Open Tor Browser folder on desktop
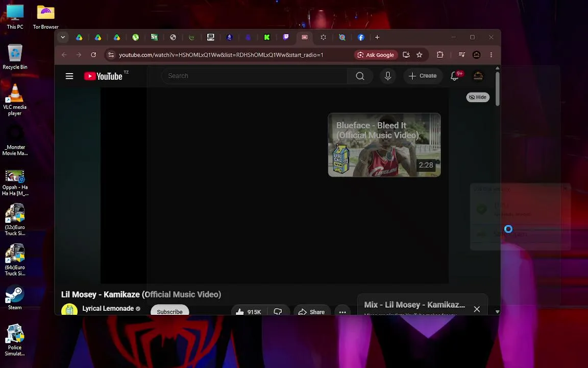This screenshot has height=368, width=588. tap(46, 17)
